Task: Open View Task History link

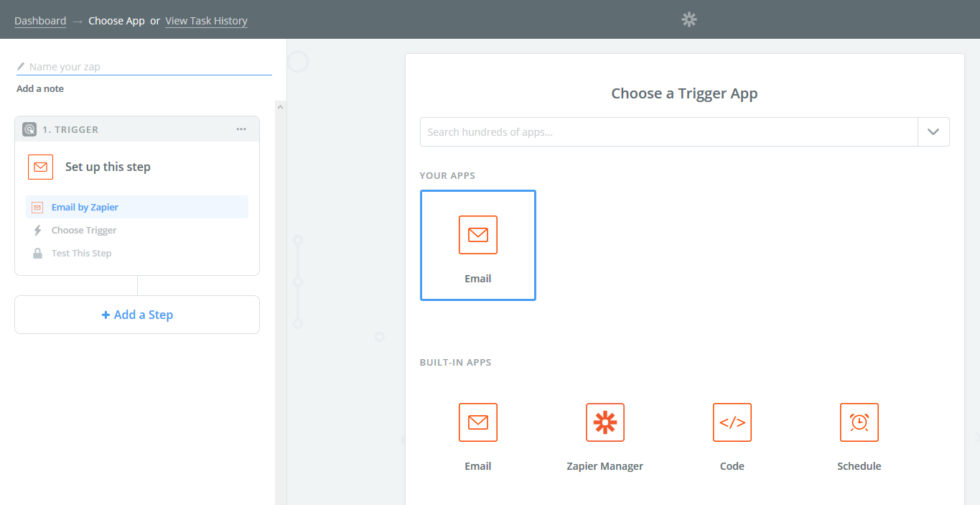Action: click(206, 21)
